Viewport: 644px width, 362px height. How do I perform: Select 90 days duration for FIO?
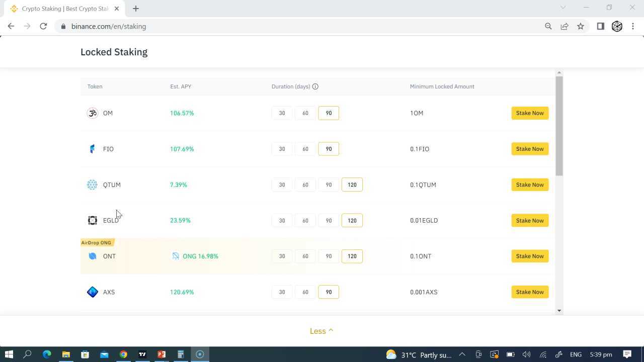point(329,149)
